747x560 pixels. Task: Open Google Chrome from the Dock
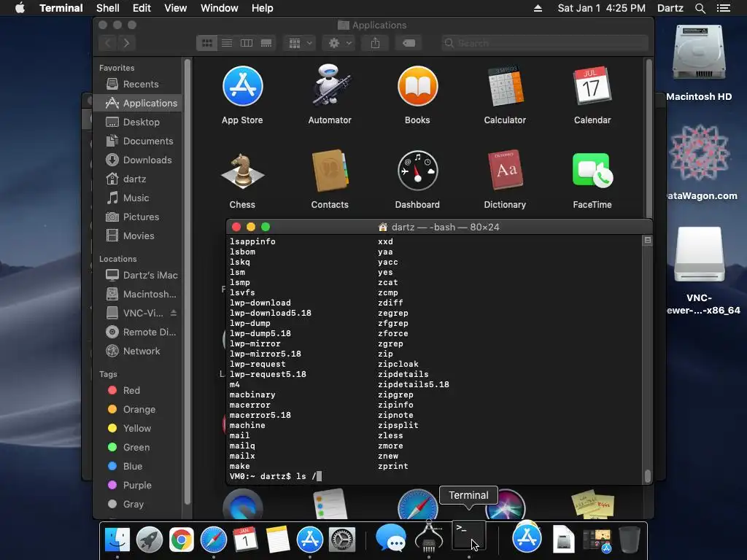pos(182,540)
